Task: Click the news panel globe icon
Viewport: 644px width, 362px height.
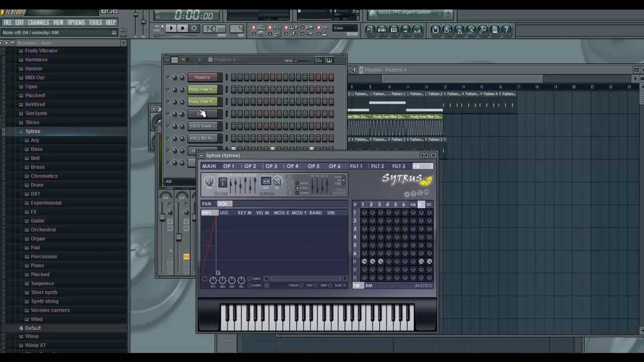Action: pos(372,13)
